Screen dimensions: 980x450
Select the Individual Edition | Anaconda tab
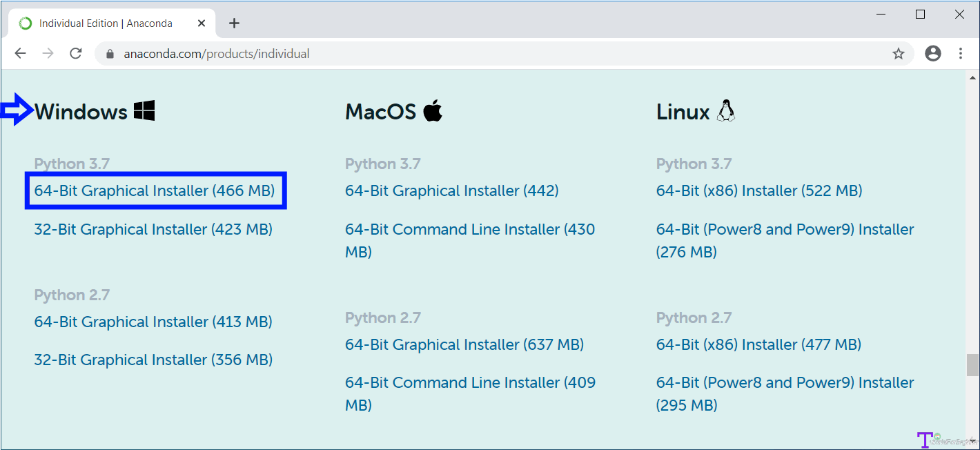(113, 23)
